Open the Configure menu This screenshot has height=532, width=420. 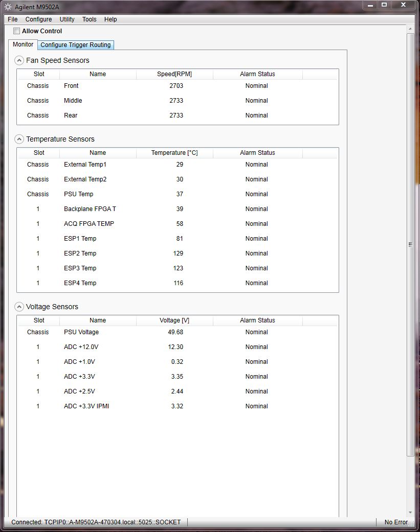coord(38,19)
